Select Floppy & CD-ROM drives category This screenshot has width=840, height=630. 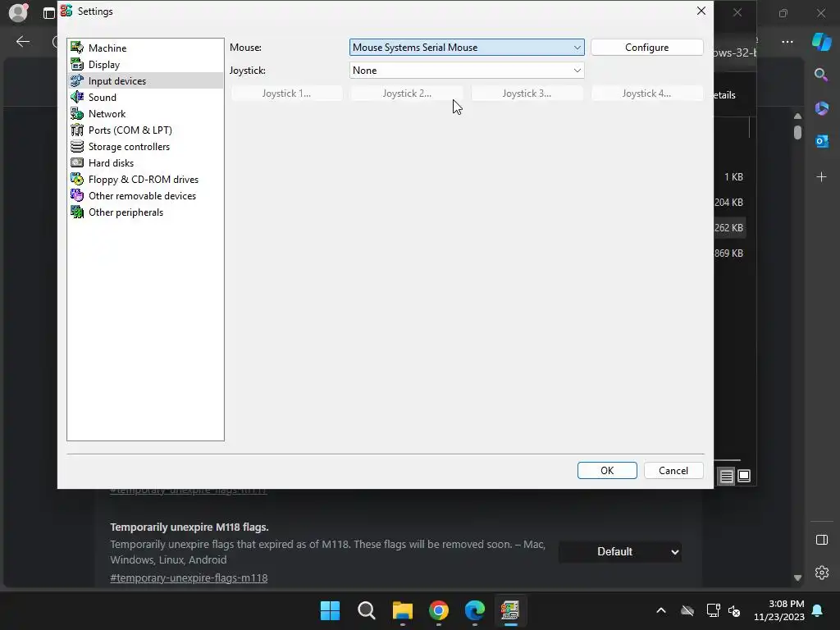click(144, 180)
